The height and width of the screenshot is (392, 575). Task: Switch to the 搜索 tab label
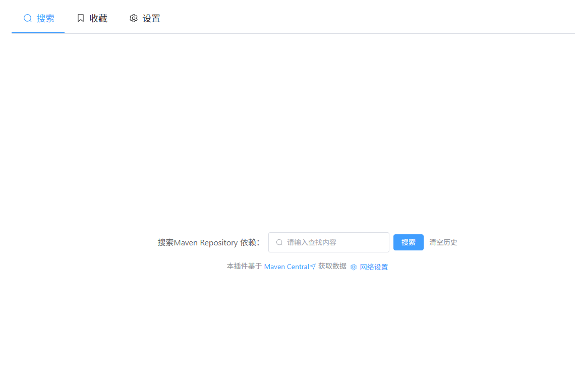45,18
